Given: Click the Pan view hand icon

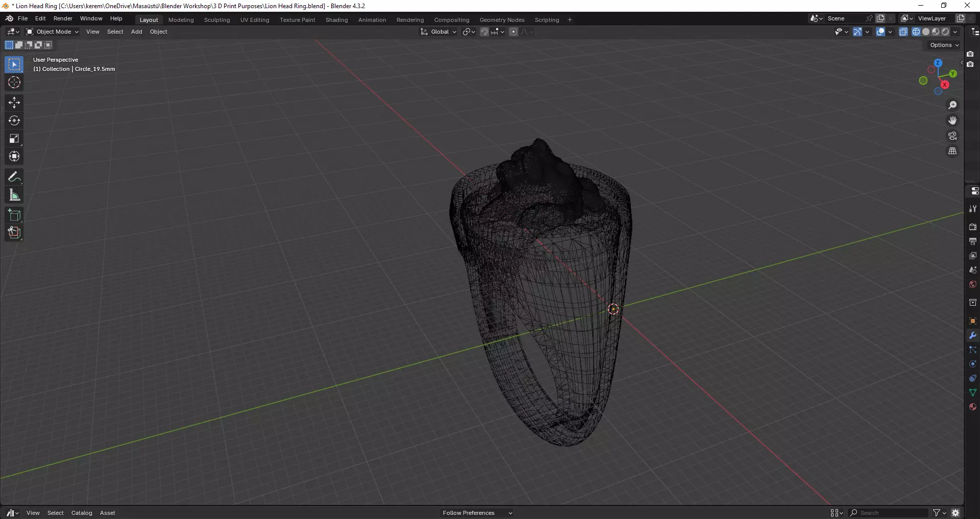Looking at the screenshot, I should tap(952, 120).
